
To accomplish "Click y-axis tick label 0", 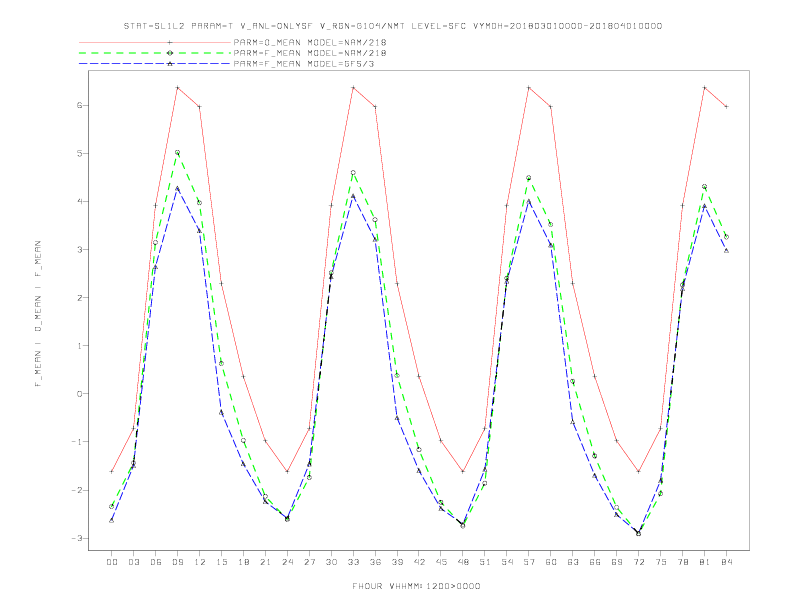I will (79, 394).
